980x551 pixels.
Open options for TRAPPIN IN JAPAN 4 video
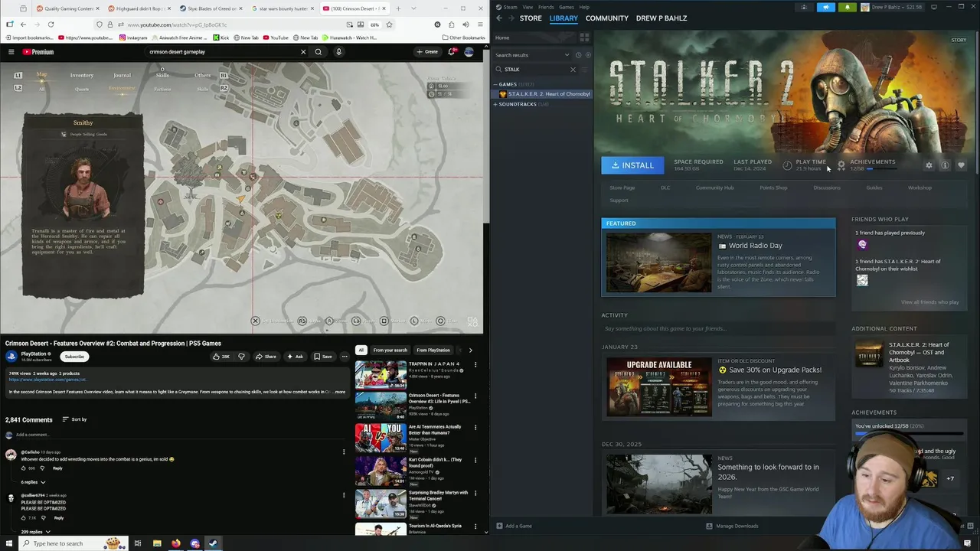[475, 364]
